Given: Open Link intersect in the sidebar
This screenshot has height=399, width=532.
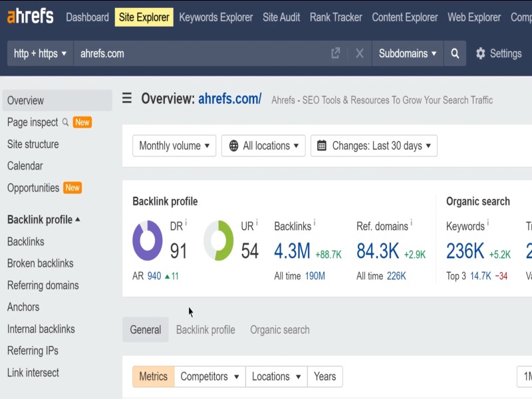Looking at the screenshot, I should coord(33,372).
